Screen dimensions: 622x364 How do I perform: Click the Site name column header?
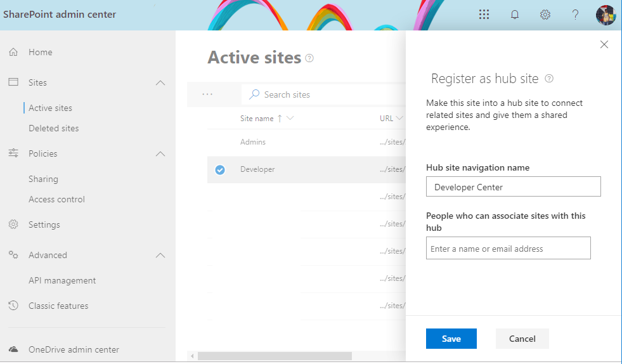click(x=257, y=119)
